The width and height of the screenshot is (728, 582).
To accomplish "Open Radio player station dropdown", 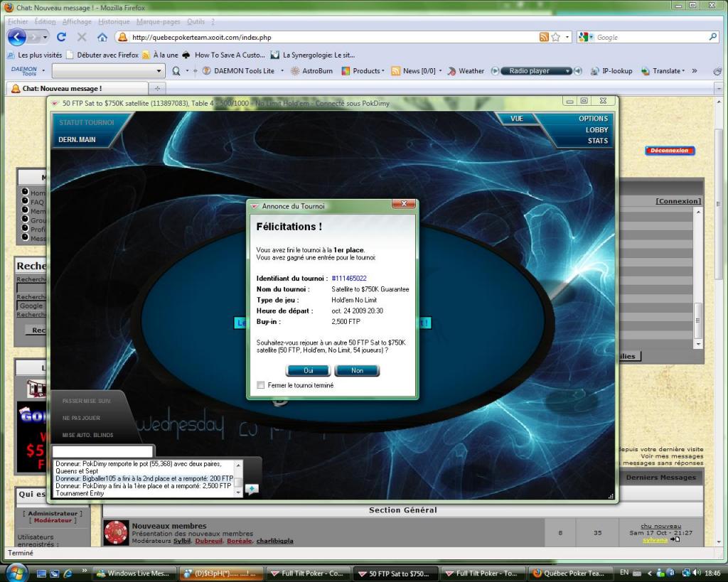I will pyautogui.click(x=567, y=71).
